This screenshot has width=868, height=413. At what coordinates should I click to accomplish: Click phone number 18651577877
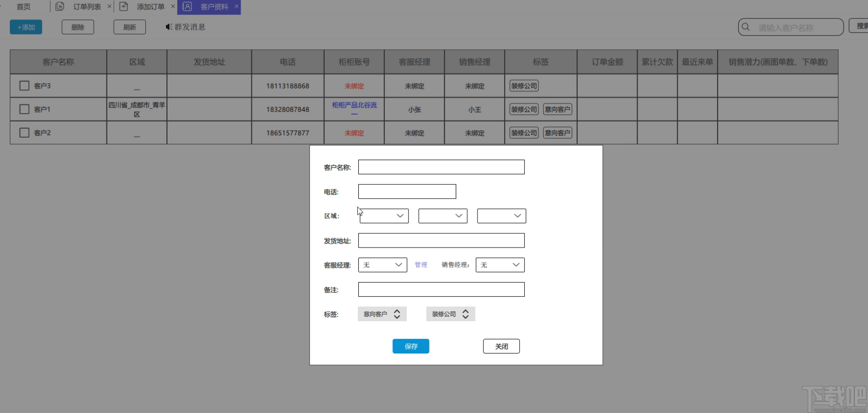288,133
